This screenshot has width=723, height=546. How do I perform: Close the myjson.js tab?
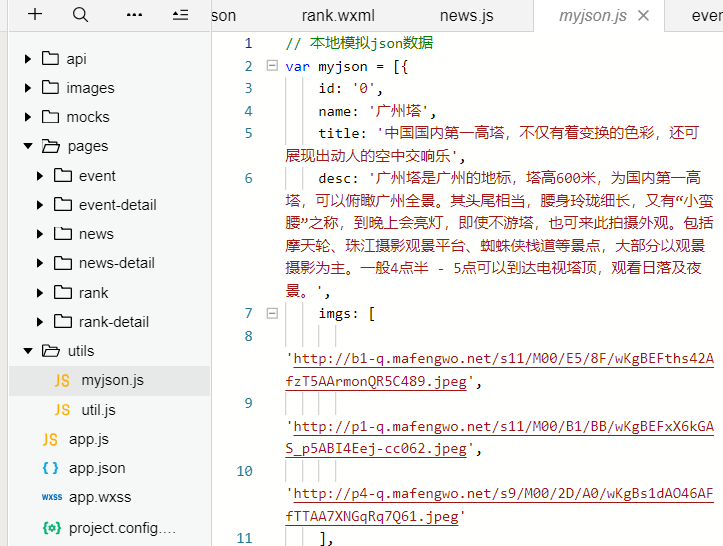point(643,16)
